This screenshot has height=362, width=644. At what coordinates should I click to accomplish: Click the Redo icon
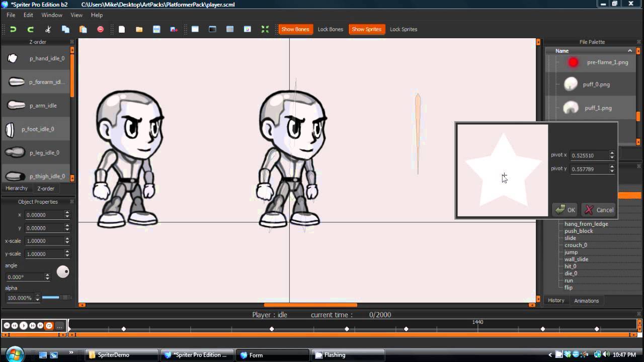30,29
